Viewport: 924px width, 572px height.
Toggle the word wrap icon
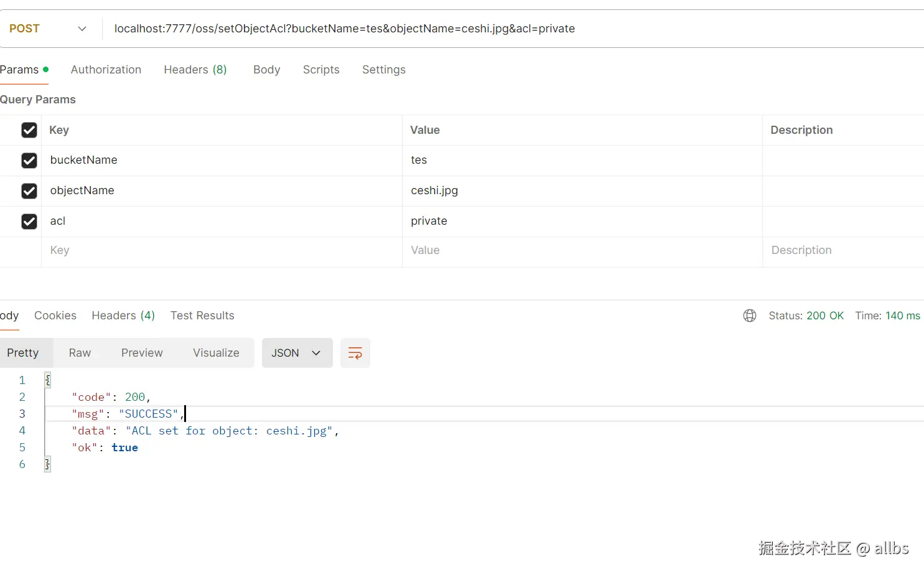click(355, 353)
